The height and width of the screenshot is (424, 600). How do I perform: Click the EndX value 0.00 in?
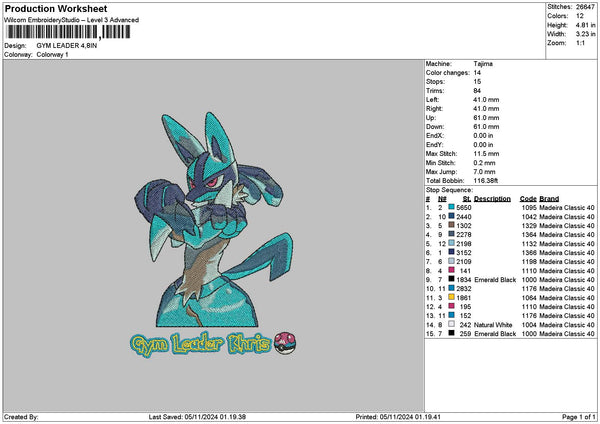pyautogui.click(x=483, y=135)
